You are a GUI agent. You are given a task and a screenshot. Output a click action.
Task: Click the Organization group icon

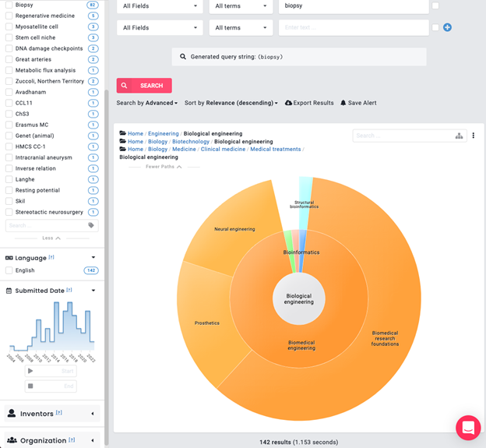pos(12,440)
